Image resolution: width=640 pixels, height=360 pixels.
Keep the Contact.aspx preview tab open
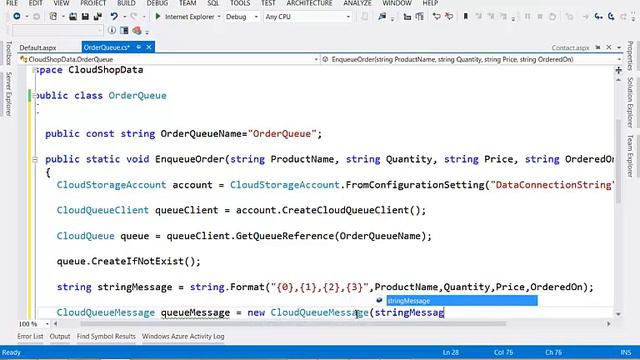598,48
